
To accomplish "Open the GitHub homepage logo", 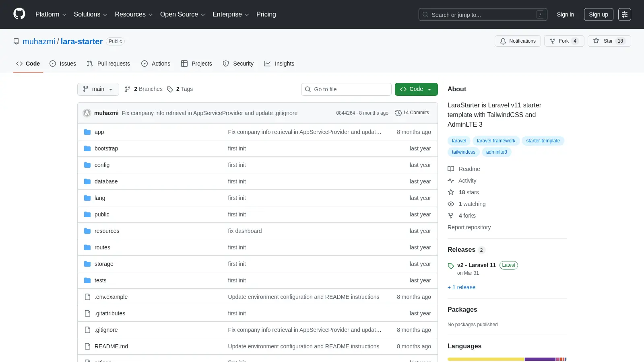I will (19, 14).
